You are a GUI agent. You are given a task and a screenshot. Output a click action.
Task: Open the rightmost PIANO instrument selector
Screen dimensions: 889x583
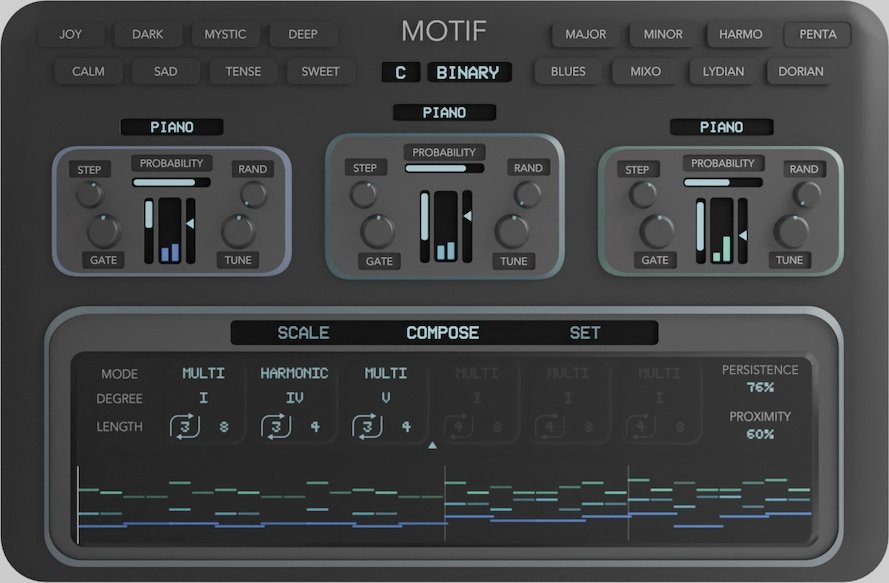723,127
